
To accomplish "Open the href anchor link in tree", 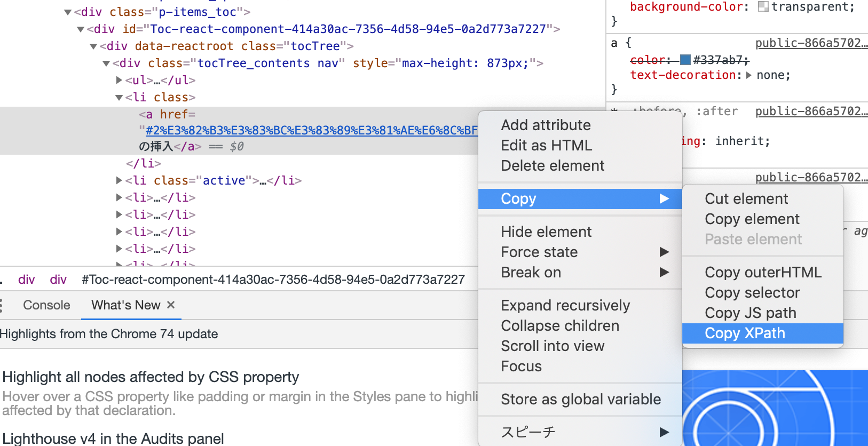I will point(311,130).
